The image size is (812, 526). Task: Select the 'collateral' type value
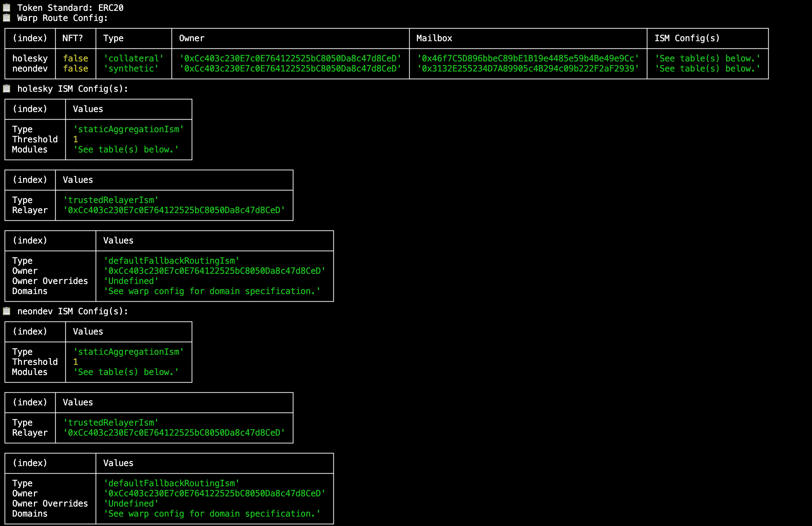click(x=134, y=59)
